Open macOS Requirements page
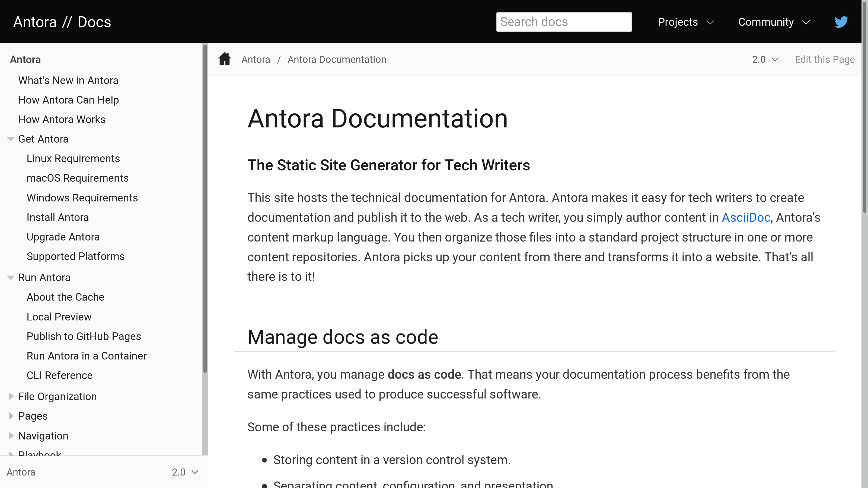Screen dimensions: 868x488 pyautogui.click(x=78, y=178)
